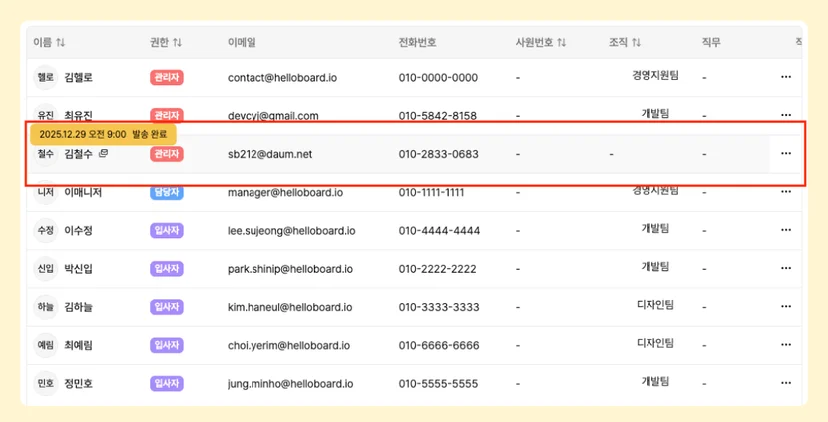Select the 김하늘 avatar circle
Viewport: 828px width, 422px height.
coord(45,307)
